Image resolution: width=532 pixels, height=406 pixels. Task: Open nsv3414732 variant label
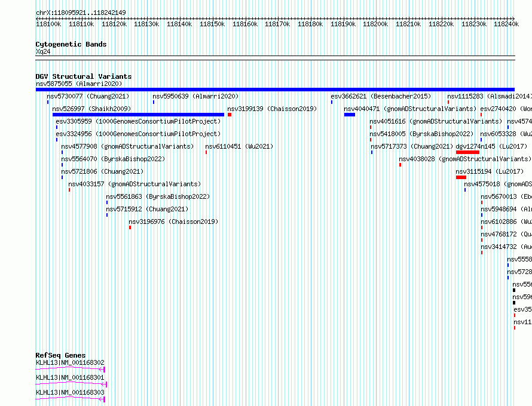pyautogui.click(x=506, y=247)
